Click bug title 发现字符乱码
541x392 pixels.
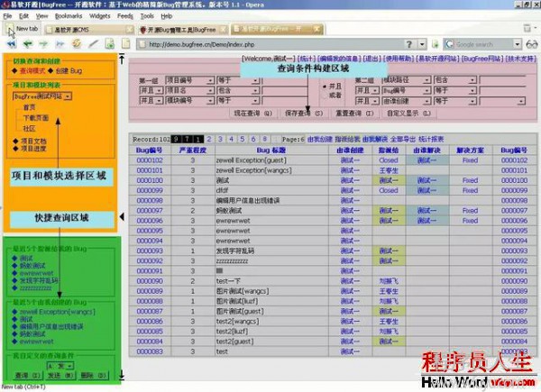(x=235, y=251)
